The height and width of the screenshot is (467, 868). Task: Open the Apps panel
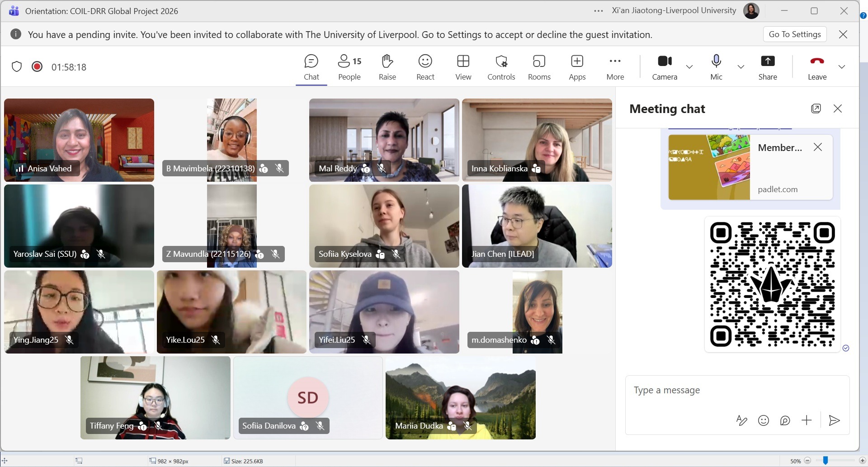[577, 67]
